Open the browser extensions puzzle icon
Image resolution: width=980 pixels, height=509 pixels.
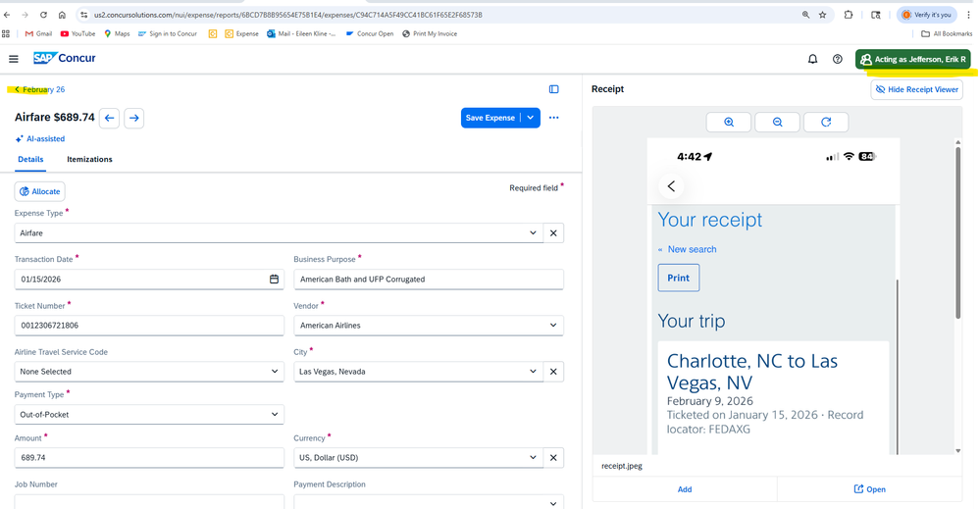pos(849,15)
